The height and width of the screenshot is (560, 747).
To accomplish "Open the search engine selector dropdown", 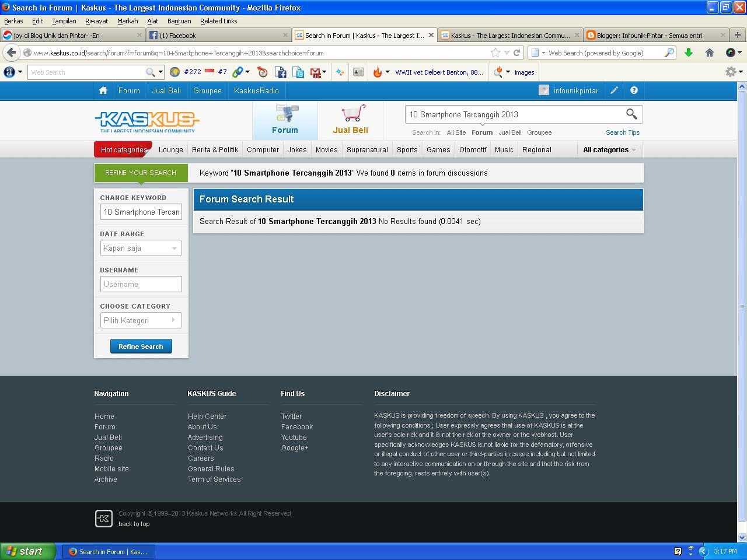I will coord(538,52).
